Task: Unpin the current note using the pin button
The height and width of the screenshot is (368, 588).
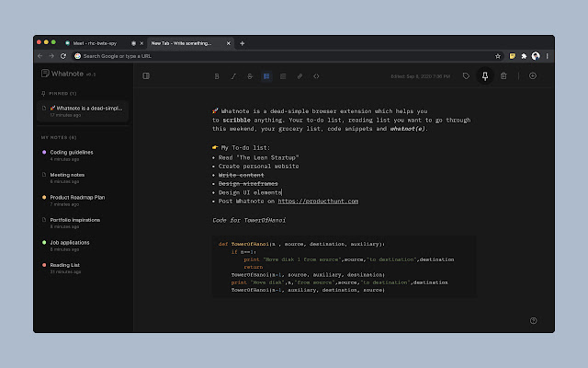Action: click(484, 75)
